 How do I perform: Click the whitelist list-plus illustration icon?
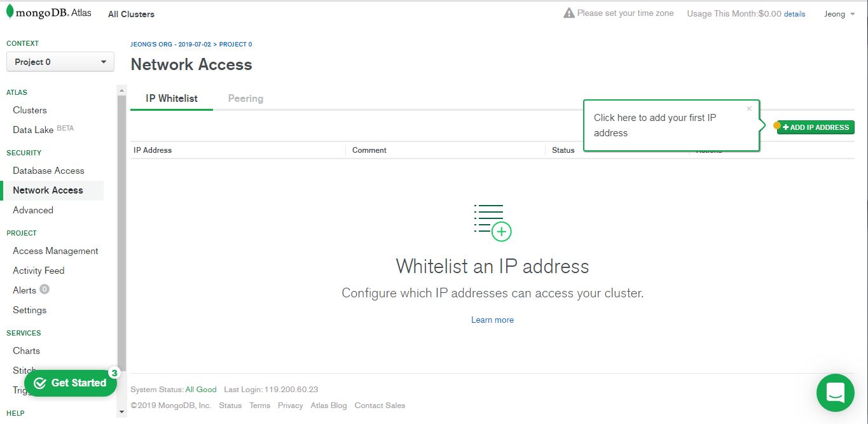click(493, 223)
